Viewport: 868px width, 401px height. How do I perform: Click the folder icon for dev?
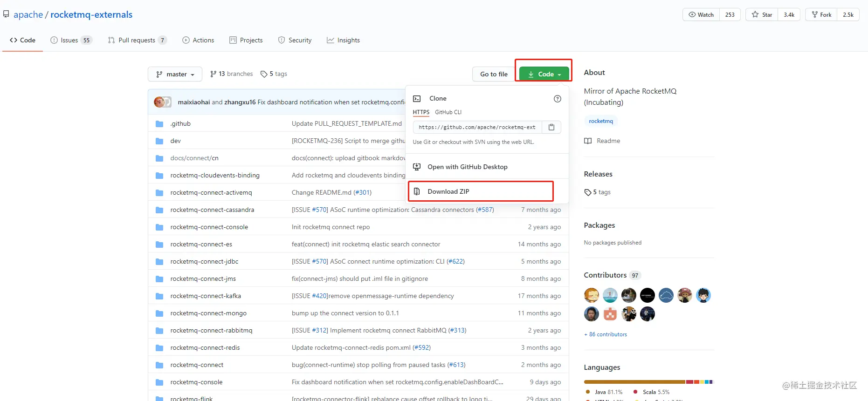coord(159,141)
